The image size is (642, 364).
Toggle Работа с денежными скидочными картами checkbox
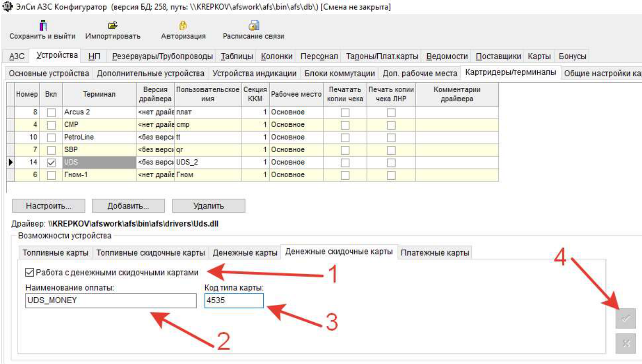30,272
